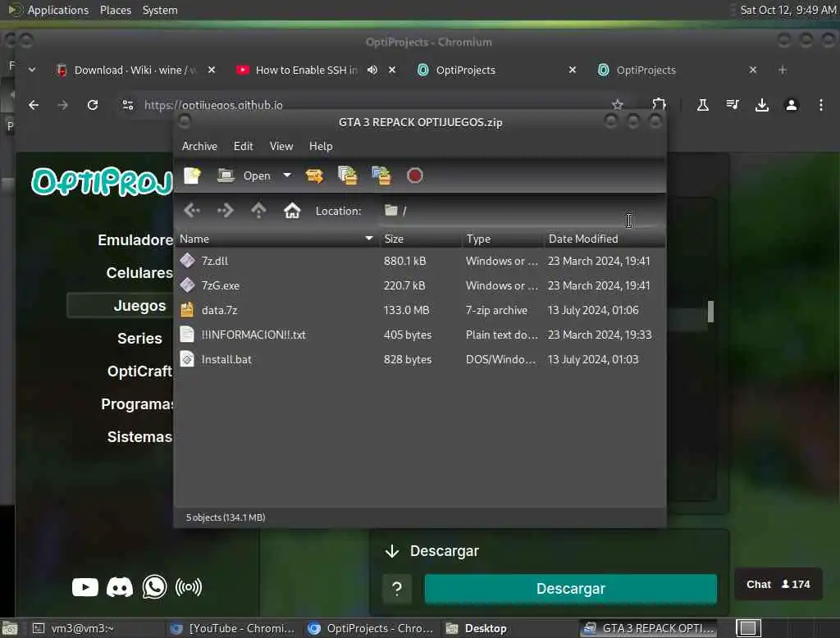This screenshot has width=840, height=638.
Task: Open the View menu
Action: coord(281,146)
